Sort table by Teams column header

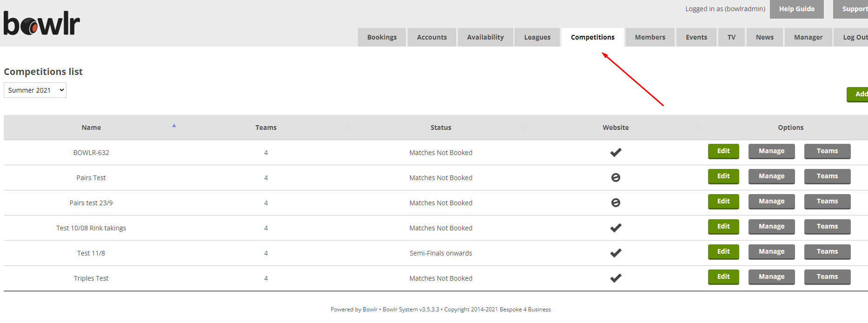point(266,128)
